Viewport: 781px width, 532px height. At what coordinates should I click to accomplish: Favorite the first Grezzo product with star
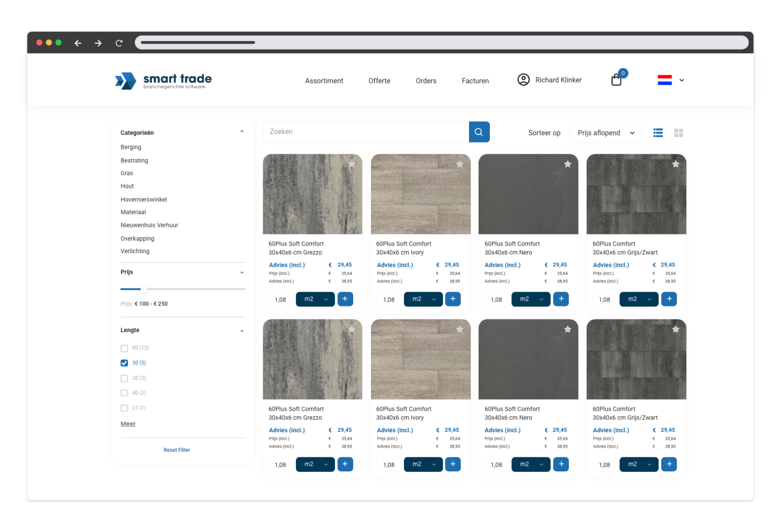coord(351,164)
